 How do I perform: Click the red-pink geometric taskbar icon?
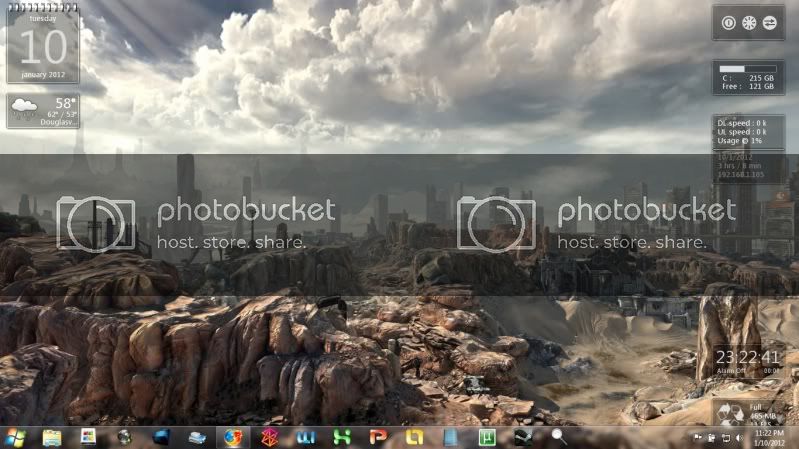click(269, 437)
